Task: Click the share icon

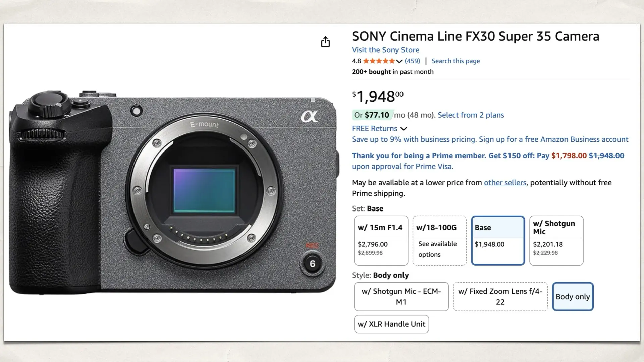Action: (325, 42)
